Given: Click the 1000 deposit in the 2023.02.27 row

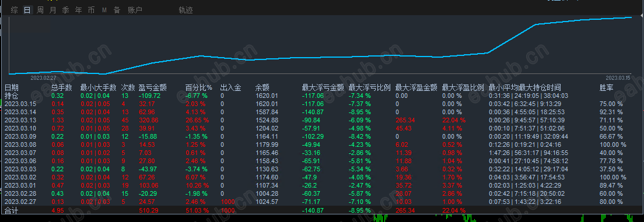Looking at the screenshot, I should [228, 202].
